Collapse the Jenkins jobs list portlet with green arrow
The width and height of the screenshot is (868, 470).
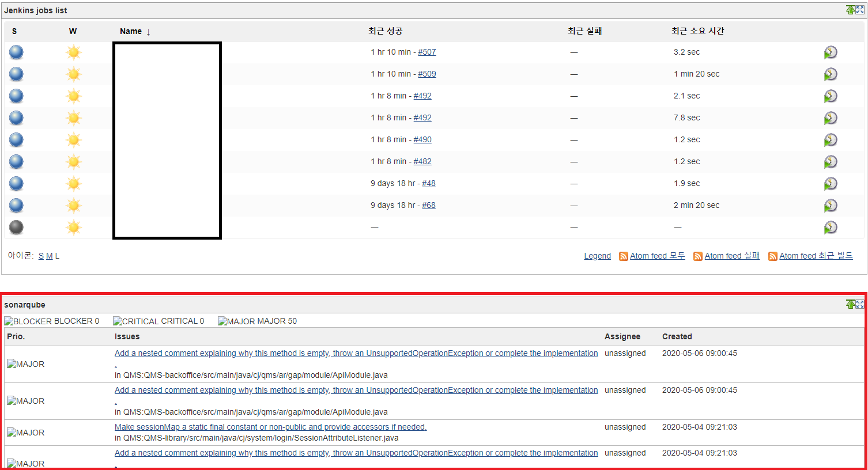tap(850, 10)
